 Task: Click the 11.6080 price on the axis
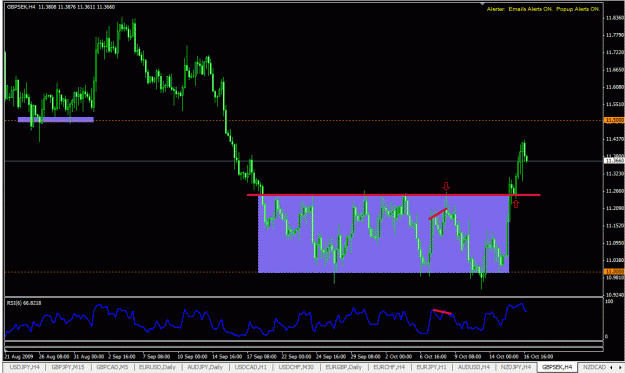[x=615, y=87]
